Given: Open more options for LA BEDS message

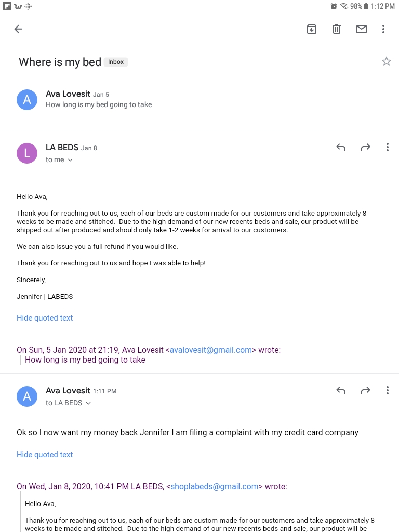Looking at the screenshot, I should 387,147.
